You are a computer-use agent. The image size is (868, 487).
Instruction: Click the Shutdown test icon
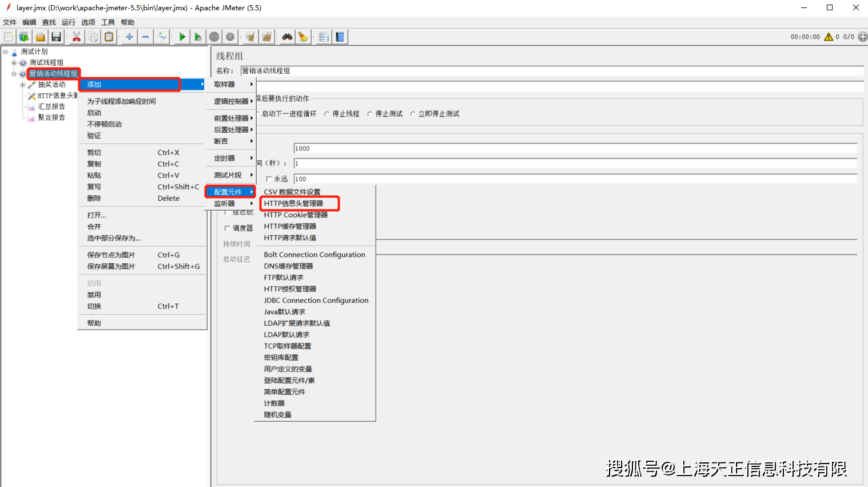(230, 37)
